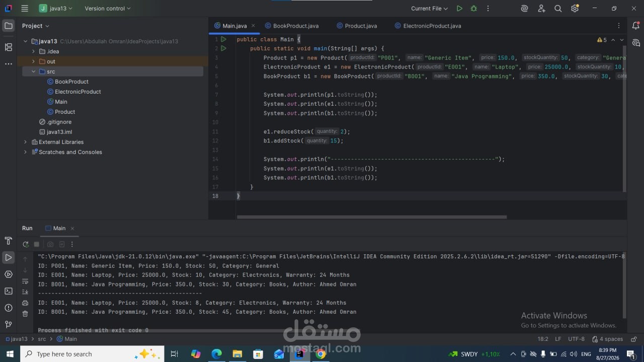Click the Windows taskbar search box
This screenshot has height=362, width=644.
click(92, 354)
